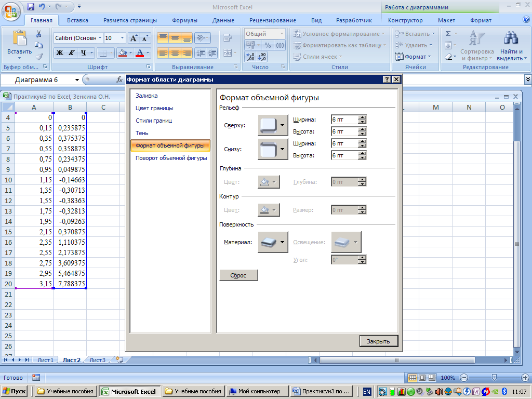Click the percent style button
Viewport: 532px width, 399px height.
click(x=268, y=46)
